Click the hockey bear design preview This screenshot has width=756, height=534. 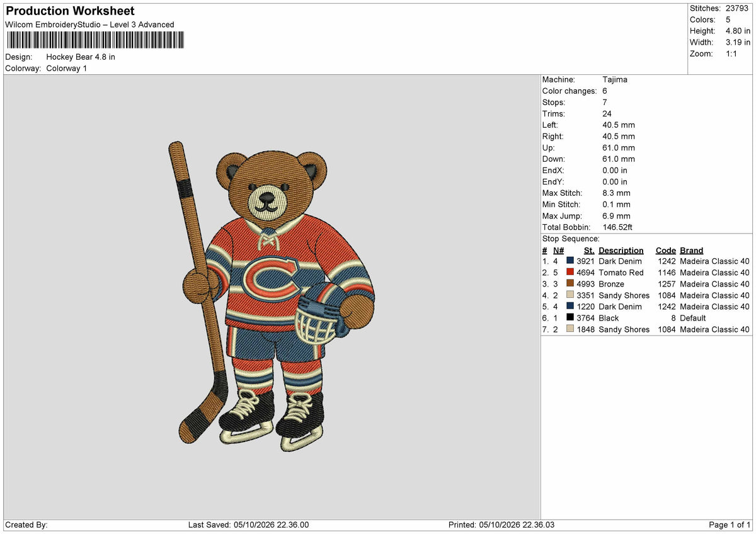(x=272, y=296)
